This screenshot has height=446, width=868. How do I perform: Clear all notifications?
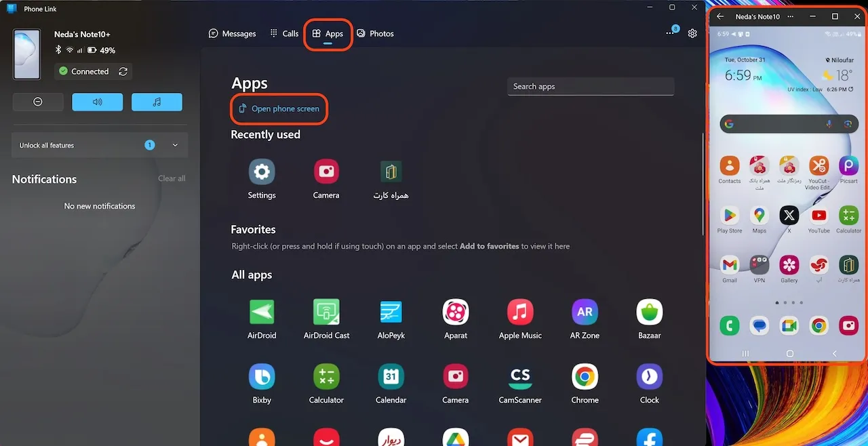[172, 178]
